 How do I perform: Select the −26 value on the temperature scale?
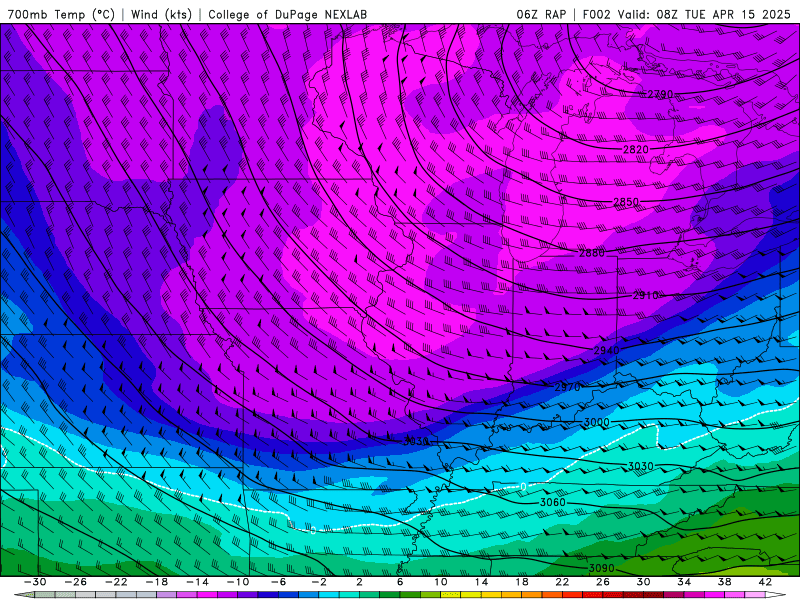[76, 582]
